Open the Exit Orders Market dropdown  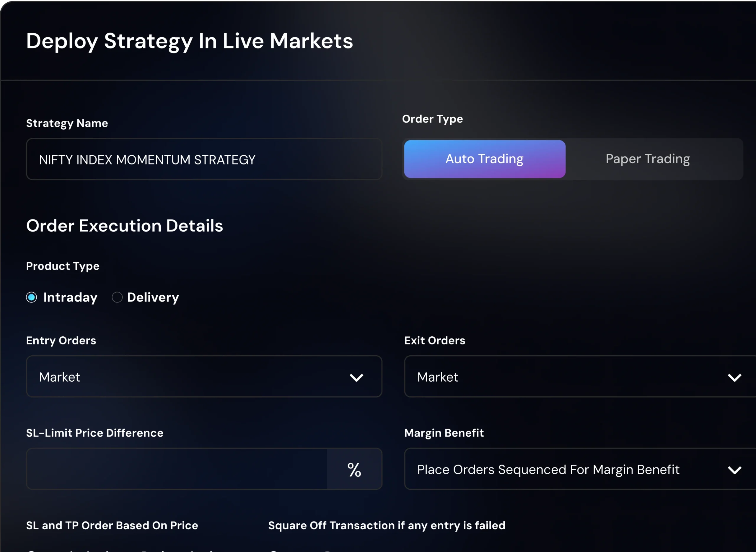[x=568, y=377]
